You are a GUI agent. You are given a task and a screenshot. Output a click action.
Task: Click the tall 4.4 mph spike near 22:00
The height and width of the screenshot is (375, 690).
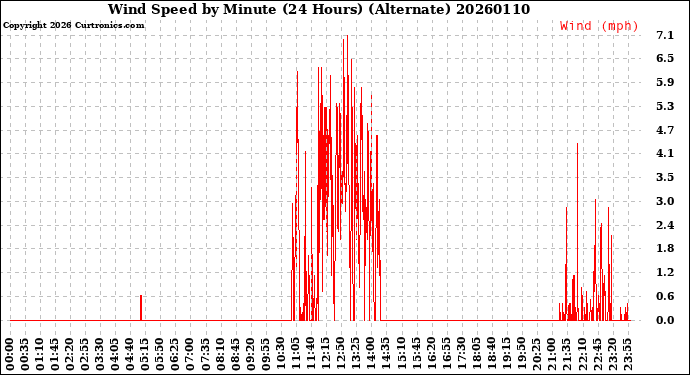tap(577, 232)
